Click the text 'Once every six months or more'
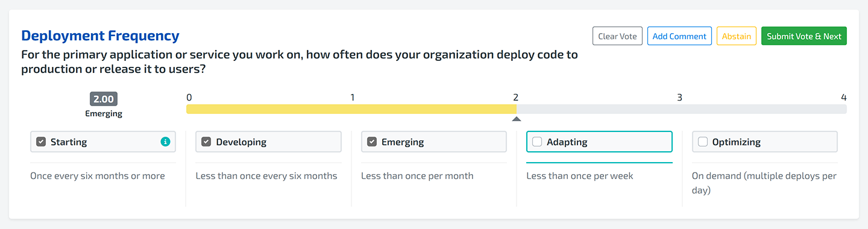 [98, 176]
